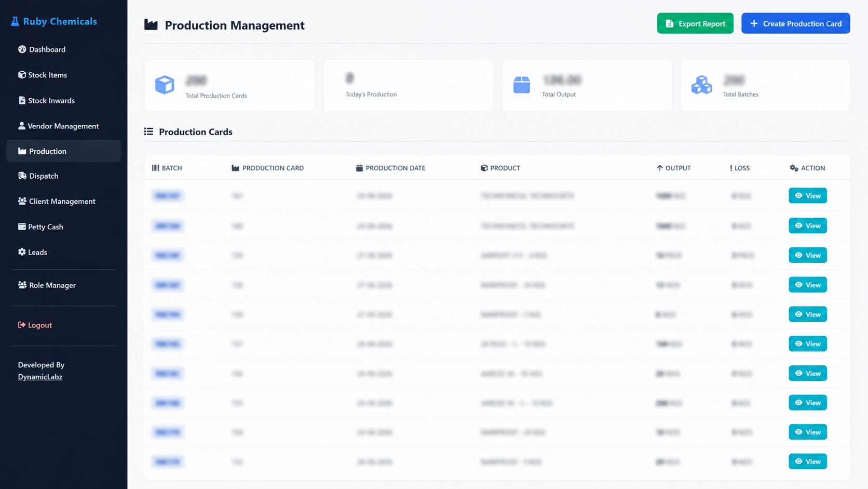Screen dimensions: 868x489
Task: Click the list icon beside Production Cards heading
Action: (x=148, y=131)
